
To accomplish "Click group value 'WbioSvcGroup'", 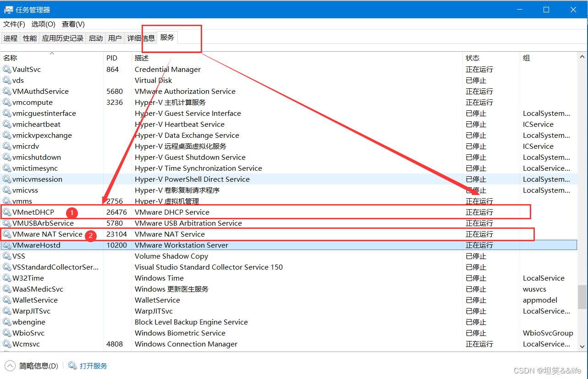I will [548, 333].
